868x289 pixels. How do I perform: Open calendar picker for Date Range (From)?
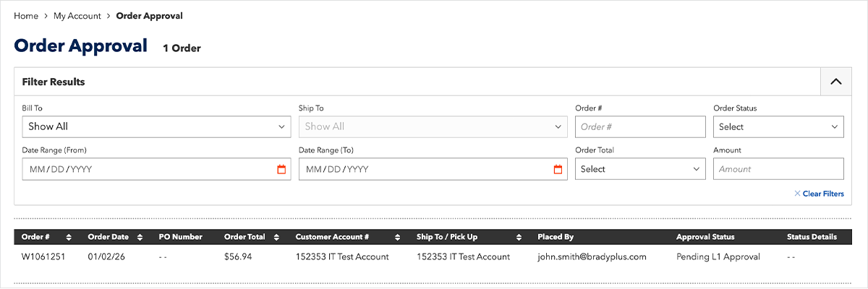[x=281, y=169]
